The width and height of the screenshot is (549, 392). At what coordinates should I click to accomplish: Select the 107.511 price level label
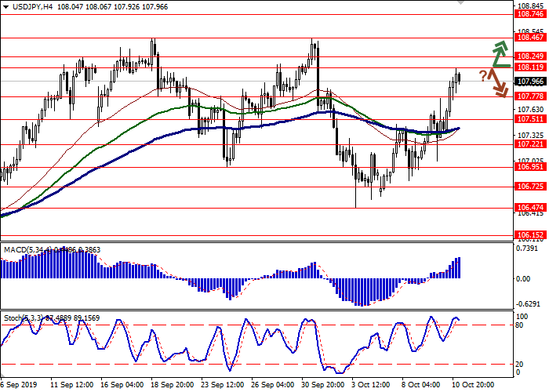point(530,119)
